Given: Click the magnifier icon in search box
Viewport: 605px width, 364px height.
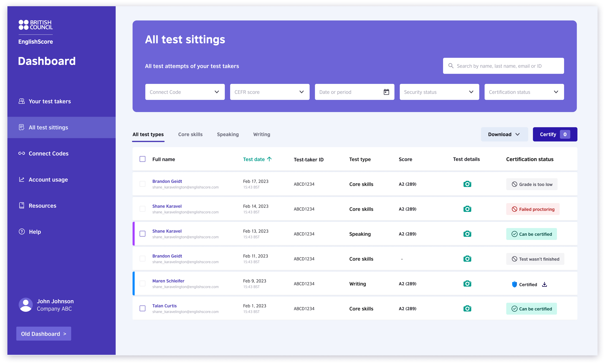Looking at the screenshot, I should pyautogui.click(x=451, y=66).
